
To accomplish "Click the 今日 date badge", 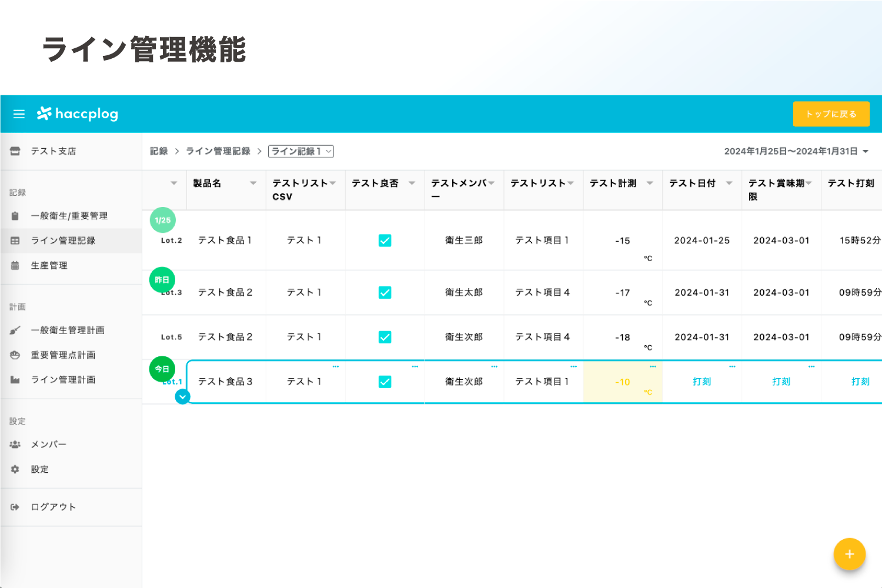I will pyautogui.click(x=162, y=369).
